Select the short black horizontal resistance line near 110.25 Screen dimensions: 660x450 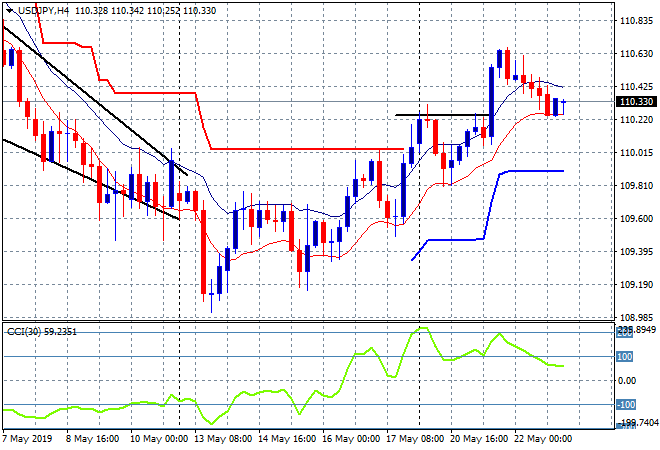click(442, 115)
